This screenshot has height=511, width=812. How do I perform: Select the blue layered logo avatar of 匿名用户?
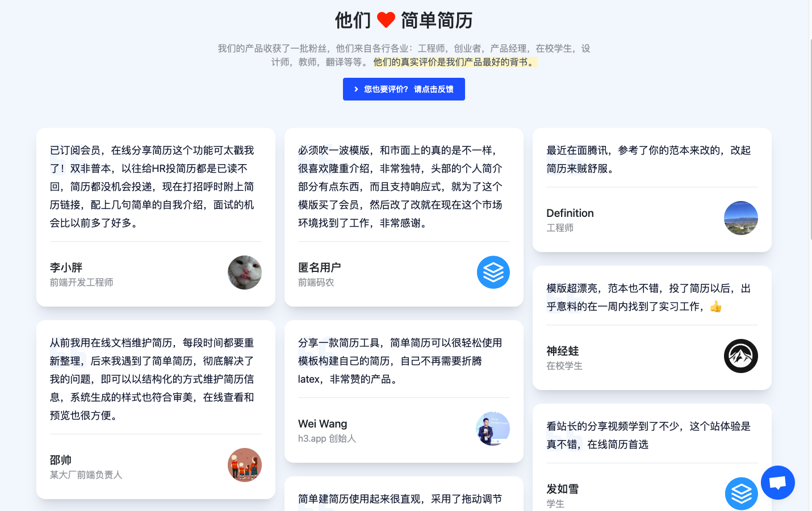coord(493,273)
